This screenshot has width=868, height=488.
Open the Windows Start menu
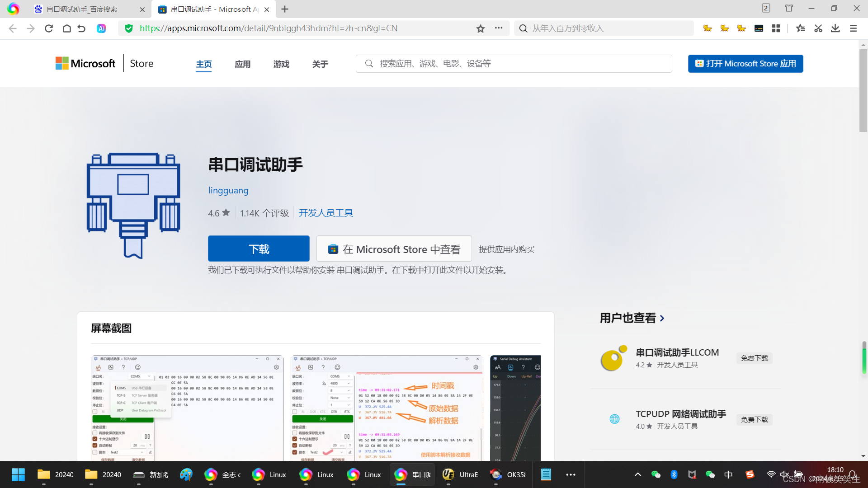coord(18,474)
